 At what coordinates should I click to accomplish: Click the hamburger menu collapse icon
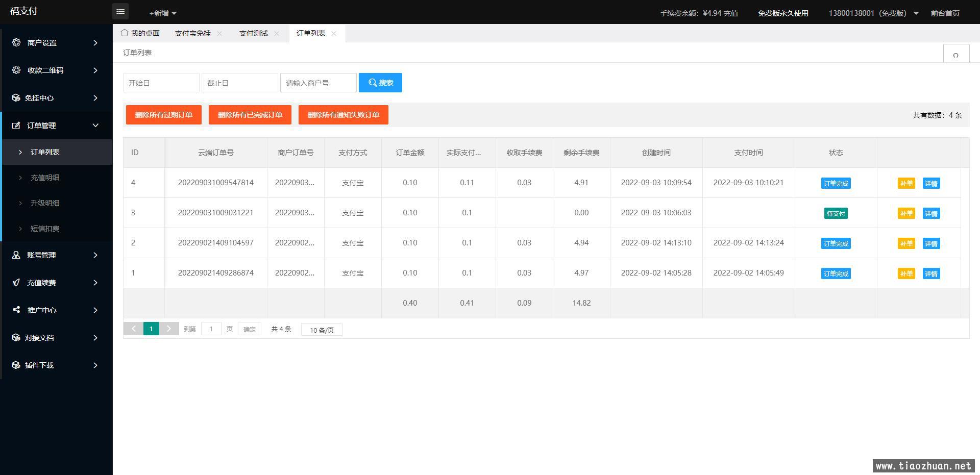(120, 11)
